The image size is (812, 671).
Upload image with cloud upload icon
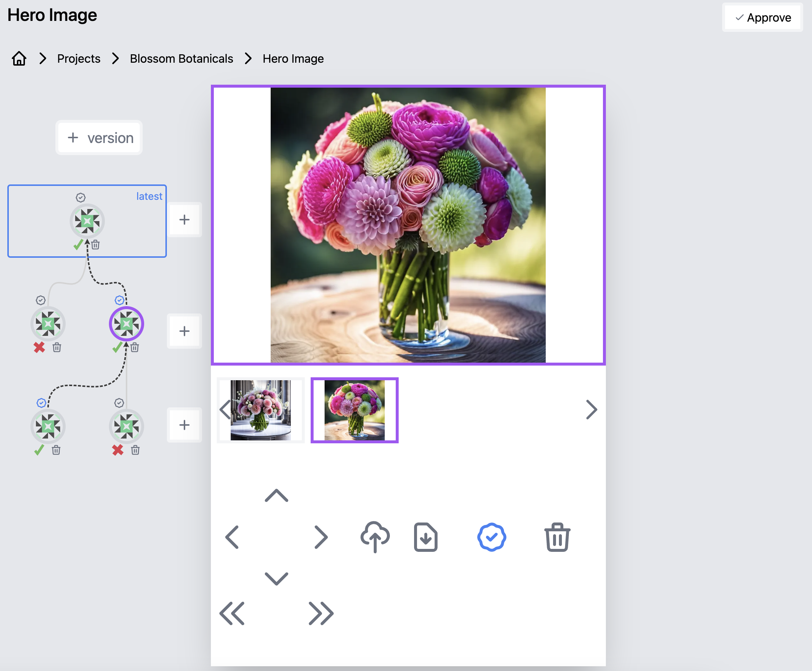tap(375, 537)
